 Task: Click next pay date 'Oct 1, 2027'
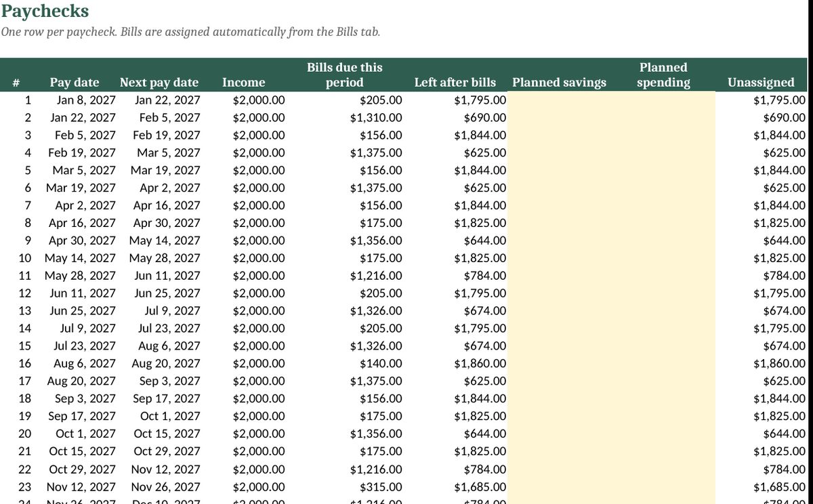171,416
